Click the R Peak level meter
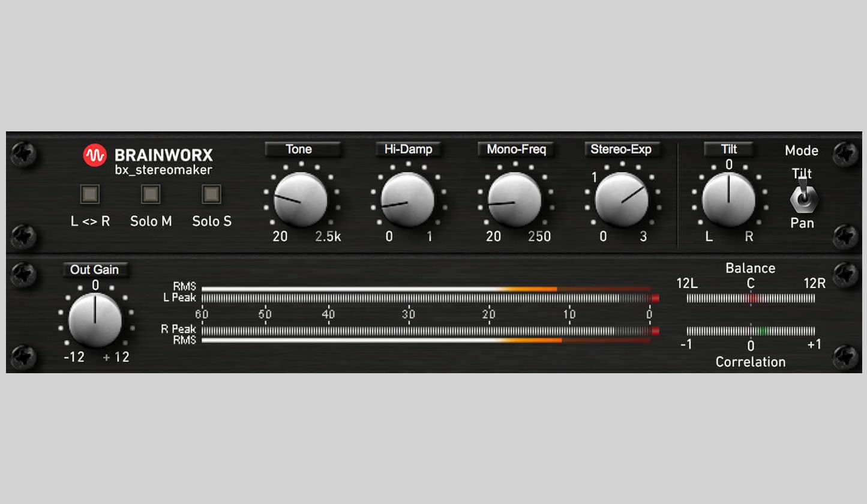This screenshot has width=867, height=504. [430, 331]
